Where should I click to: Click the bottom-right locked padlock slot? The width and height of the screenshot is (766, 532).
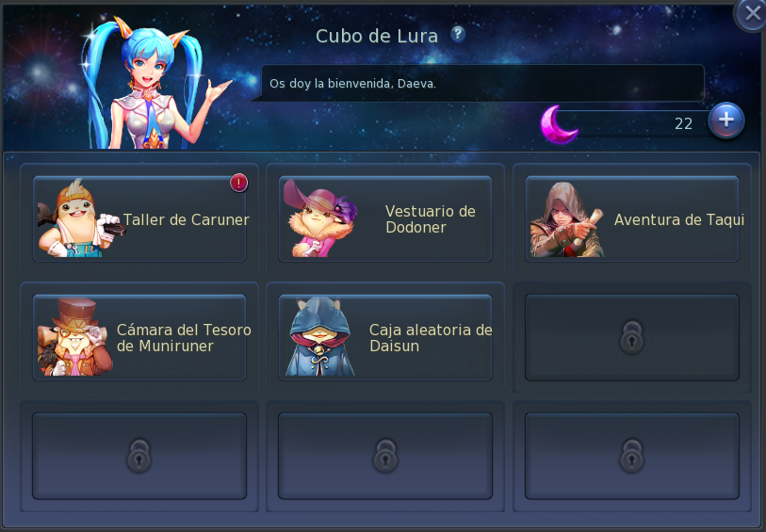[632, 456]
